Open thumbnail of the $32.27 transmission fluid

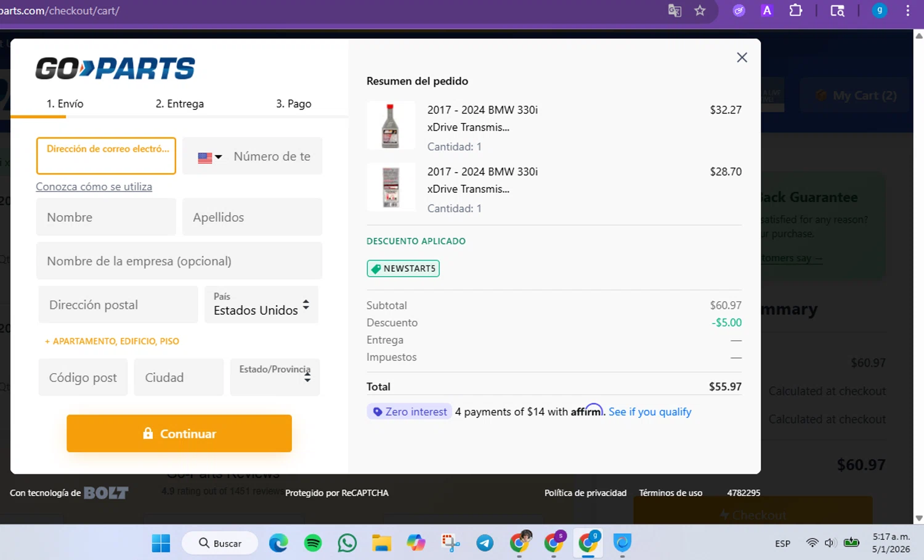[391, 125]
